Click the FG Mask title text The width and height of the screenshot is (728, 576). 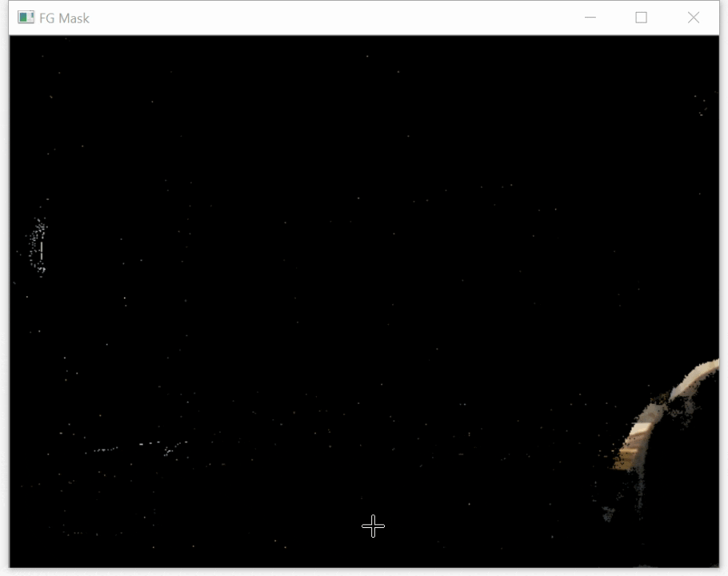click(x=64, y=18)
